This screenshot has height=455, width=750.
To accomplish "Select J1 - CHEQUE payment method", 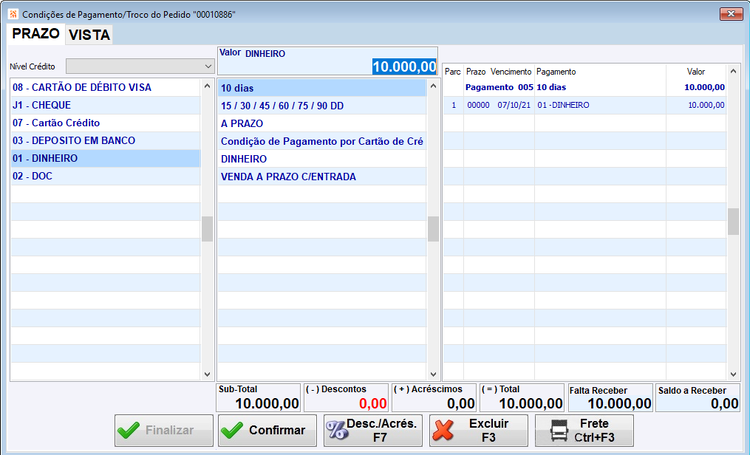I will click(x=106, y=105).
